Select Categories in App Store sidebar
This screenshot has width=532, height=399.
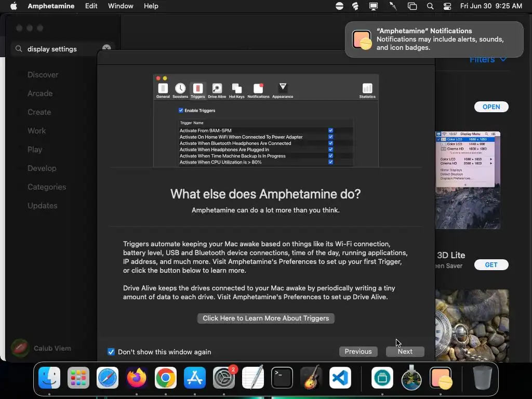coord(47,187)
